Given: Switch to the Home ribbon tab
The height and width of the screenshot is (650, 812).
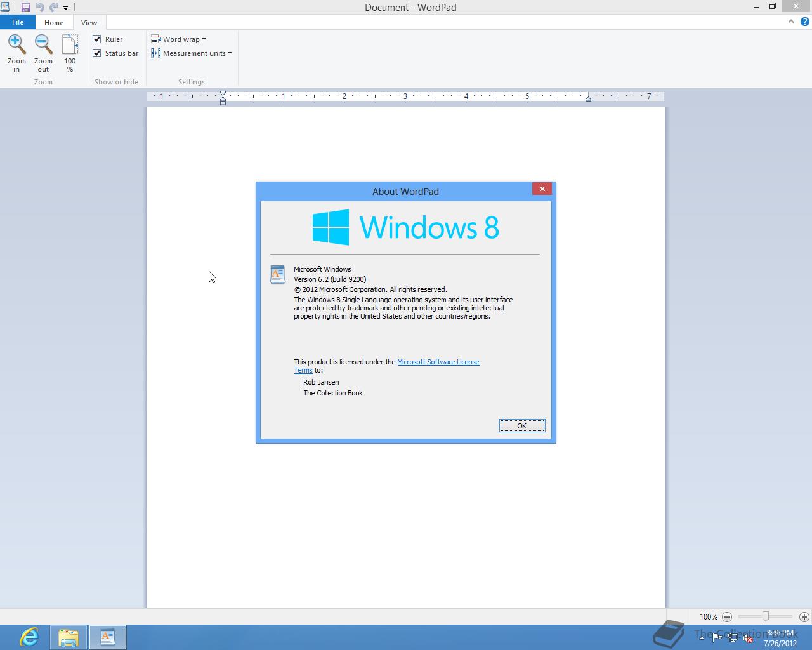Looking at the screenshot, I should [x=54, y=23].
